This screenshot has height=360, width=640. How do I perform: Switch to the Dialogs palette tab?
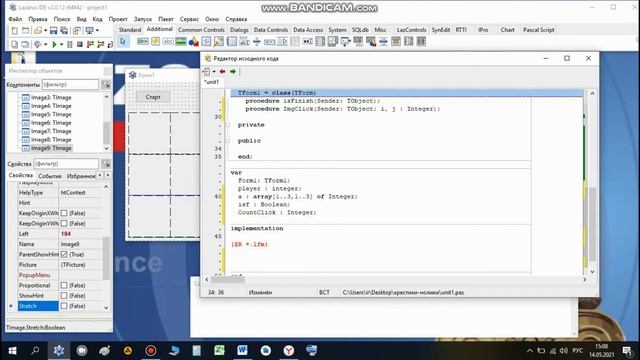239,30
